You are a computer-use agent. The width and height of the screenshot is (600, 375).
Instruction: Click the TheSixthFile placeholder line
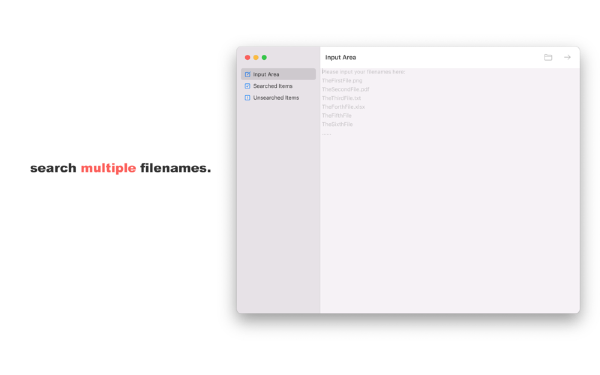(337, 124)
